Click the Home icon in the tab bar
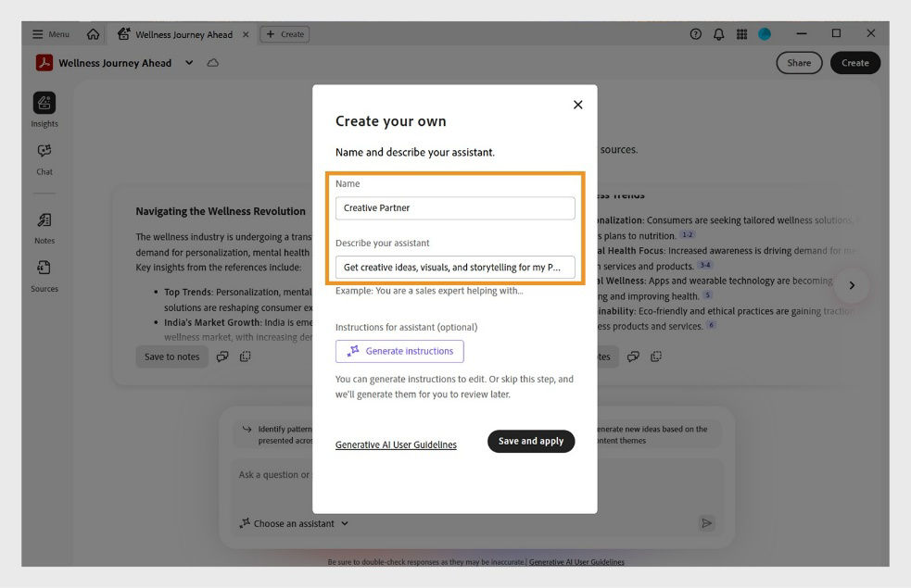911x588 pixels. coord(93,33)
